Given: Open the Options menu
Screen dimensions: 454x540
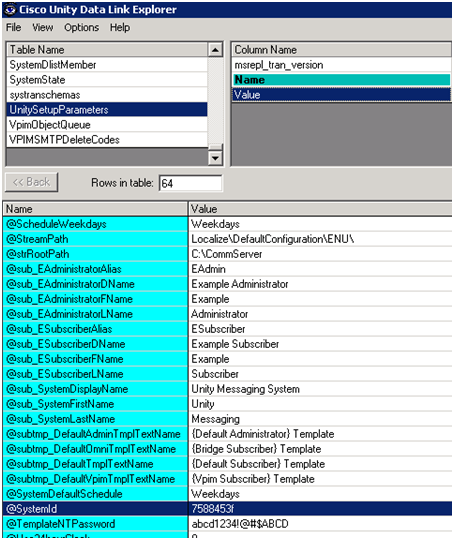Looking at the screenshot, I should (82, 28).
